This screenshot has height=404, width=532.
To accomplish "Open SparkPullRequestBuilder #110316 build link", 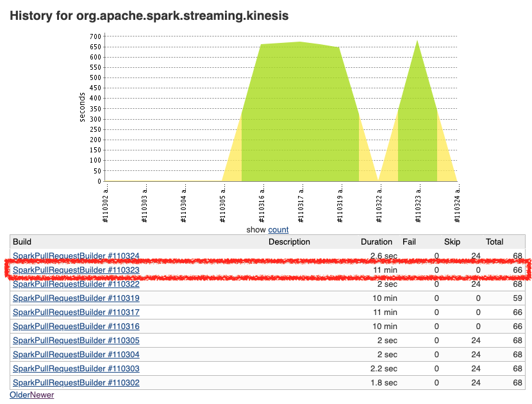I will click(76, 327).
